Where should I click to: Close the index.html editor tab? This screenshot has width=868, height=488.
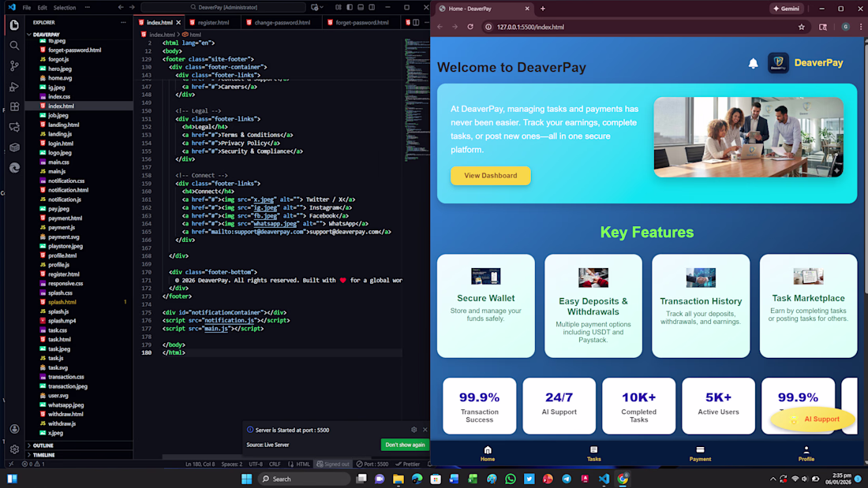click(178, 23)
